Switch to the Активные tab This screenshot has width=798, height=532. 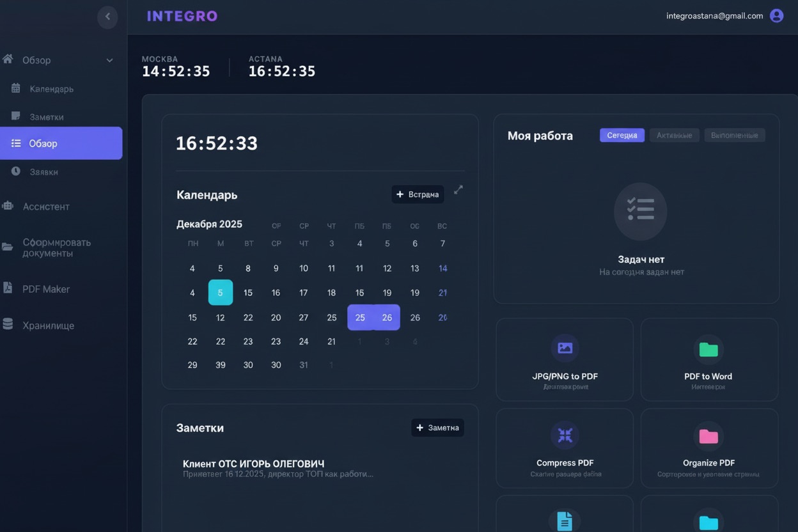pos(674,136)
